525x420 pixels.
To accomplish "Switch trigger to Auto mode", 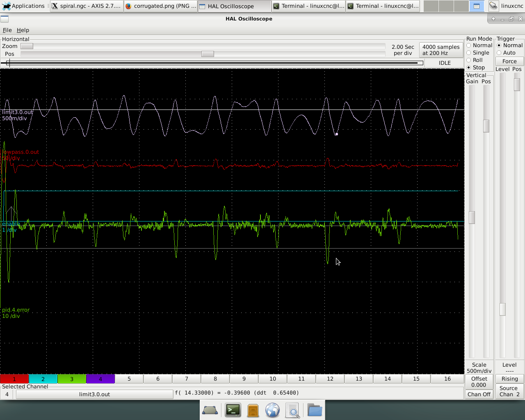I will click(499, 53).
